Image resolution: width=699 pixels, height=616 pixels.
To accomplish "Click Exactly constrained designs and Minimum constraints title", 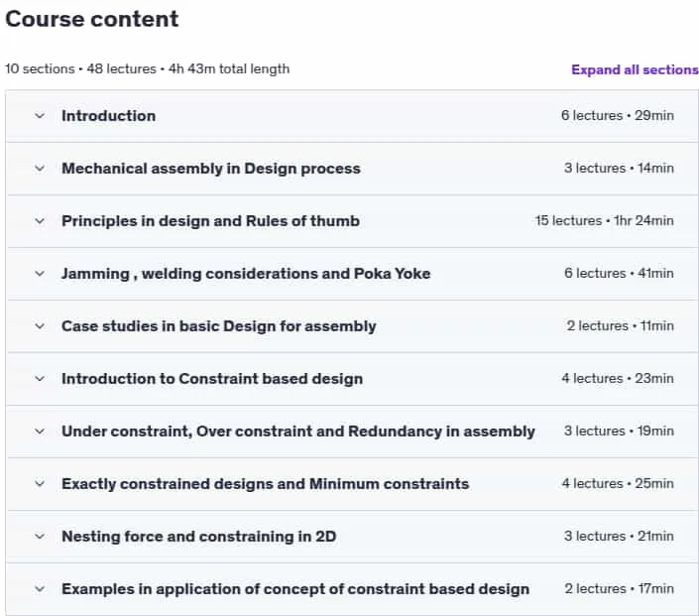I will (x=266, y=484).
